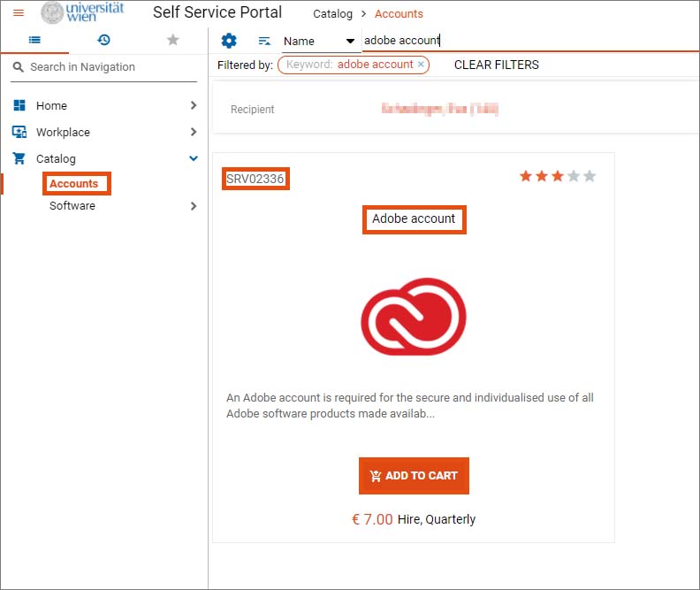Open the favorites star tab

[x=172, y=40]
